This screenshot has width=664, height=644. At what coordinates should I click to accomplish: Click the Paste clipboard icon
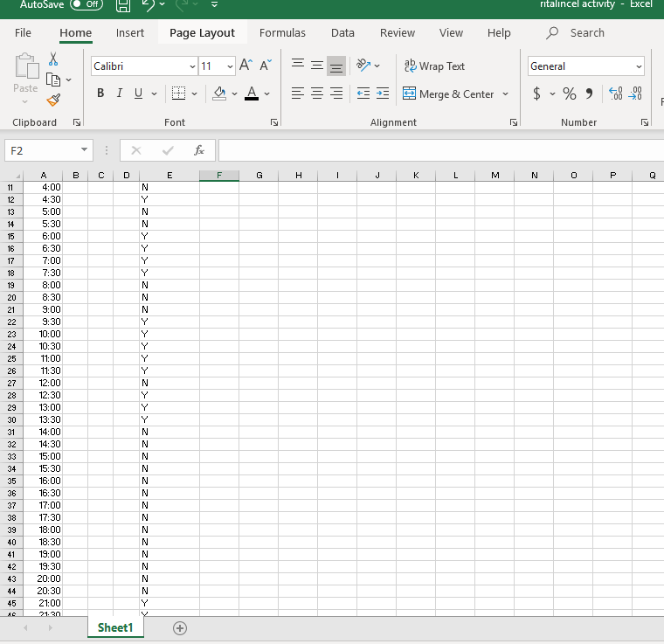(26, 66)
